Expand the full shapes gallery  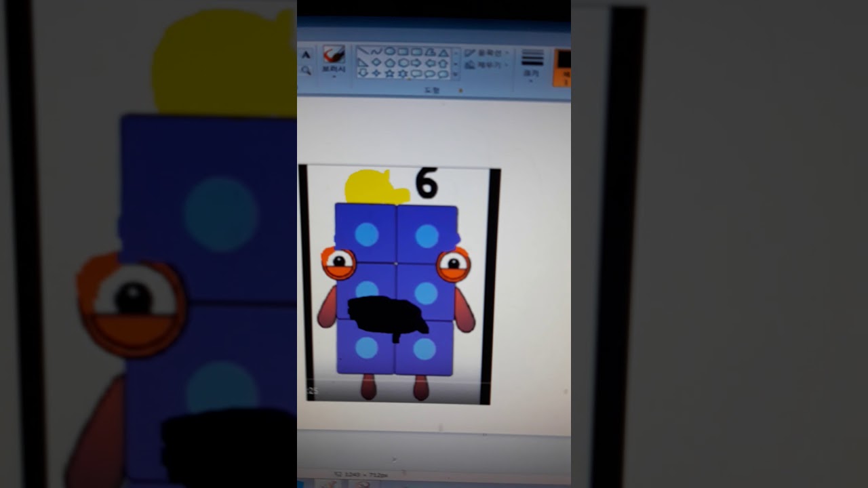(456, 74)
